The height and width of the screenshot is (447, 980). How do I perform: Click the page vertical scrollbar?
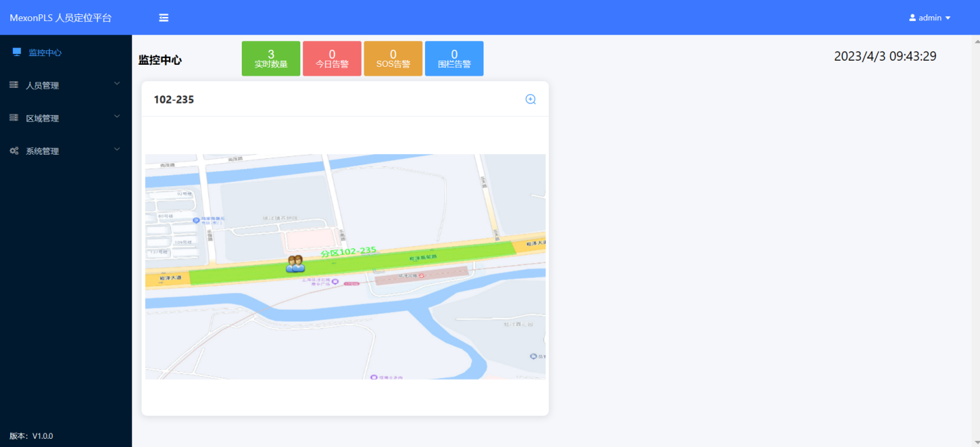coord(975,241)
